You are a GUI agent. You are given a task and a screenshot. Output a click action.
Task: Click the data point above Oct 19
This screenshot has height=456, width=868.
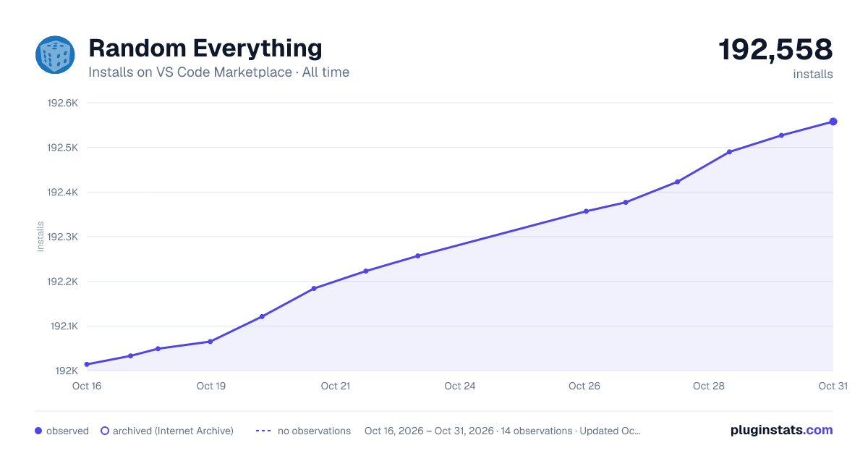[x=210, y=342]
